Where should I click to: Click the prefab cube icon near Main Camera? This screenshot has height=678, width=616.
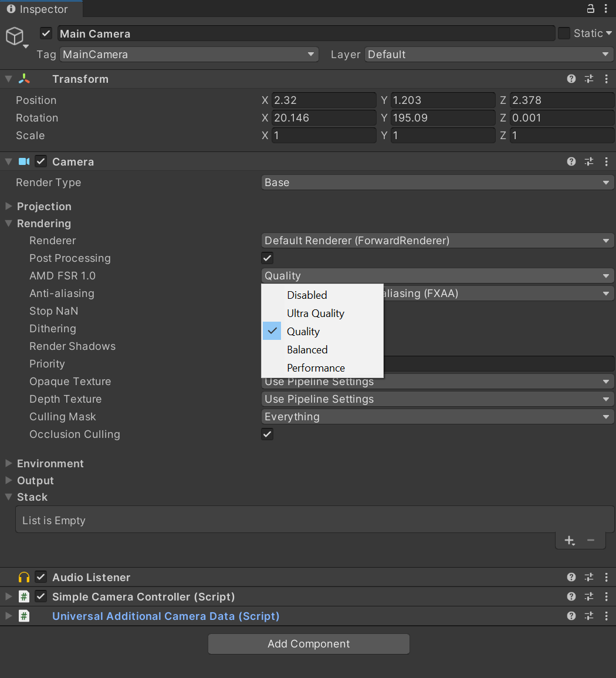tap(15, 36)
